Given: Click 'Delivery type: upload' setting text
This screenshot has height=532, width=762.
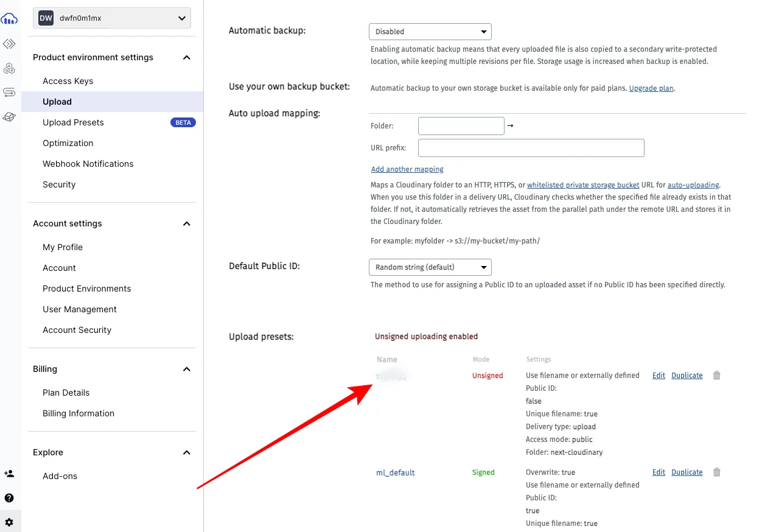Looking at the screenshot, I should coord(561,427).
